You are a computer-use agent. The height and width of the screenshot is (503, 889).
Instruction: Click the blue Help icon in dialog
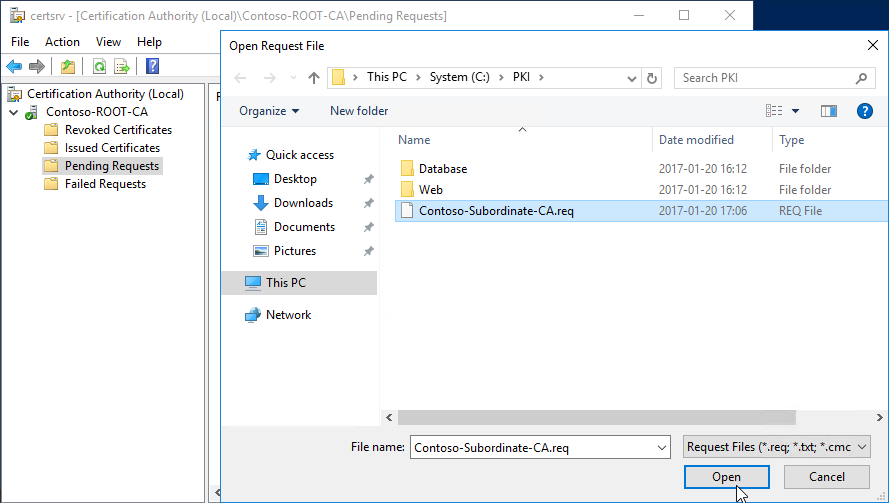[x=865, y=111]
